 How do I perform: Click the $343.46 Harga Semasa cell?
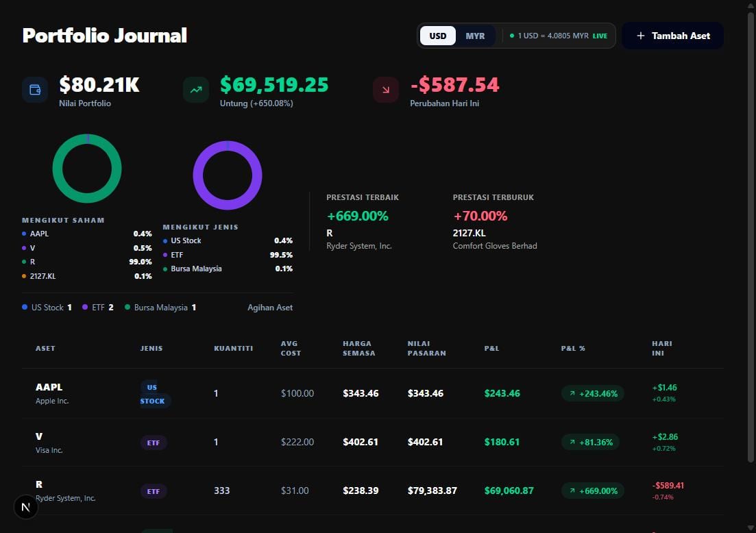[x=361, y=393]
